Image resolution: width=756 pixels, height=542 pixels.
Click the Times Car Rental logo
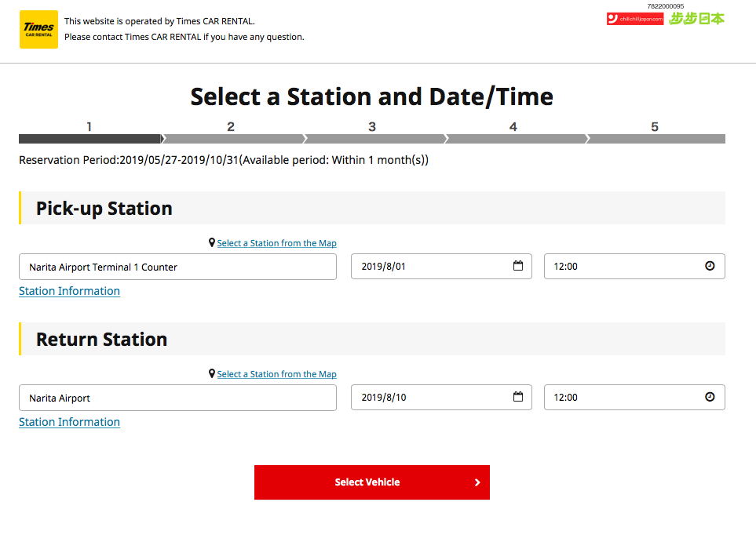tap(38, 30)
